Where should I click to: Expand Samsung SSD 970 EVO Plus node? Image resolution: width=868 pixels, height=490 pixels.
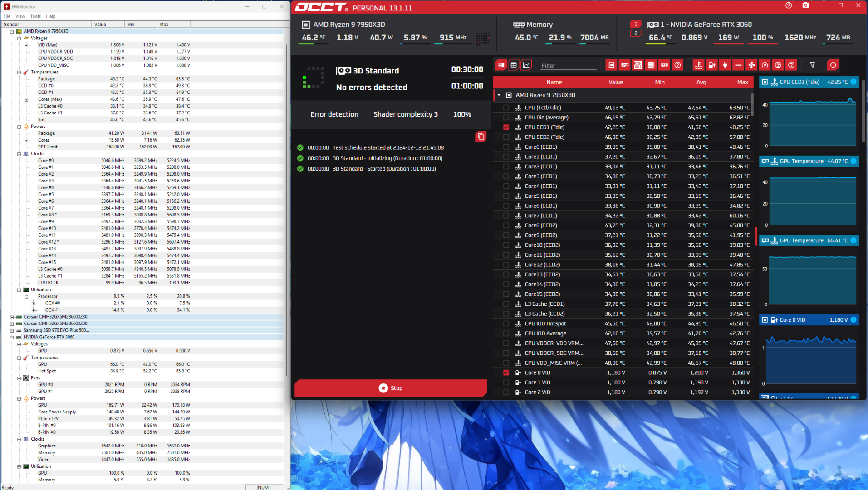pyautogui.click(x=12, y=330)
